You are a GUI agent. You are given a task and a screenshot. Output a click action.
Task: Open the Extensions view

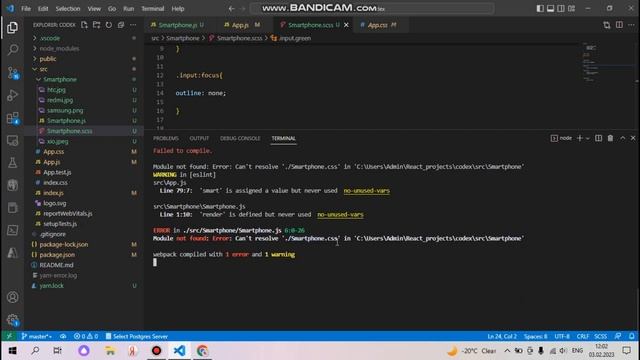tap(13, 118)
